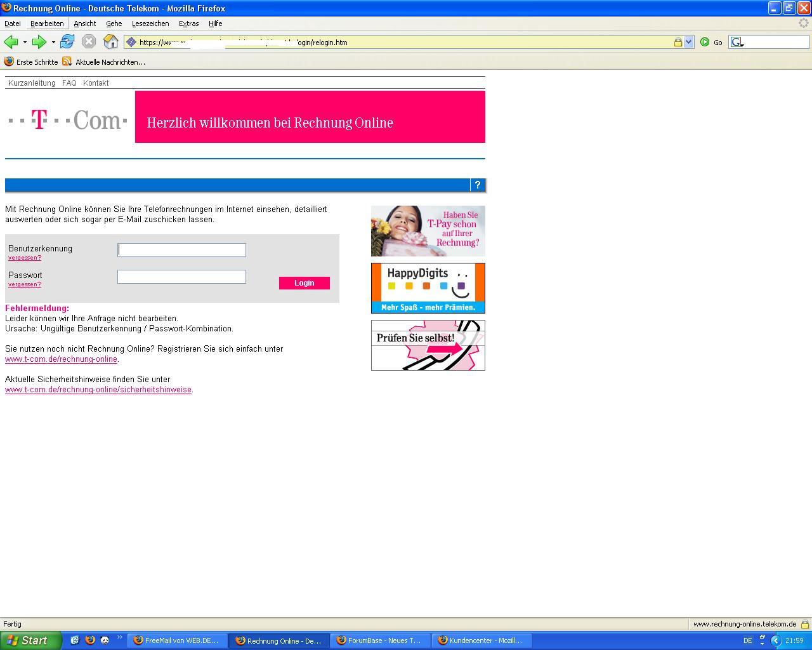Open the www.t-com.de/rechnung-online link
The height and width of the screenshot is (650, 812).
pos(61,359)
